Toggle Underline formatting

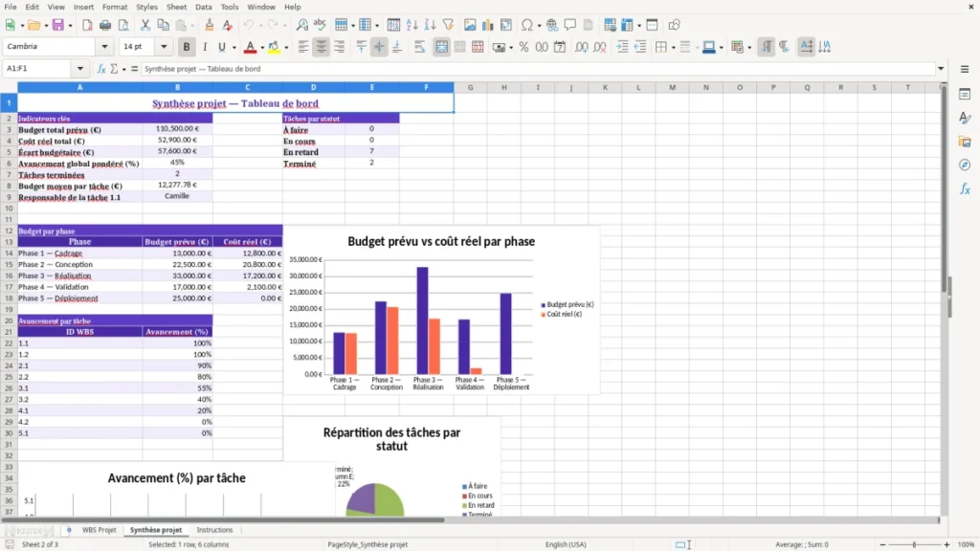(x=221, y=47)
